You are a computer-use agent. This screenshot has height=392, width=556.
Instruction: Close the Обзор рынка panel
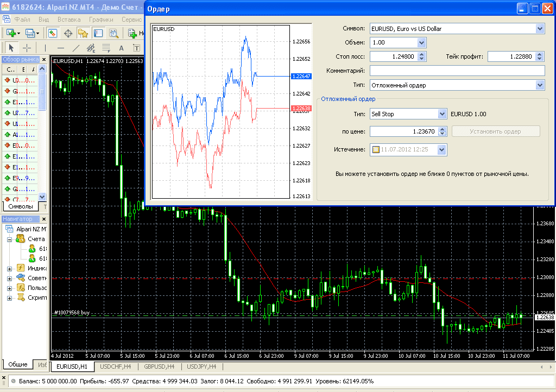point(44,60)
